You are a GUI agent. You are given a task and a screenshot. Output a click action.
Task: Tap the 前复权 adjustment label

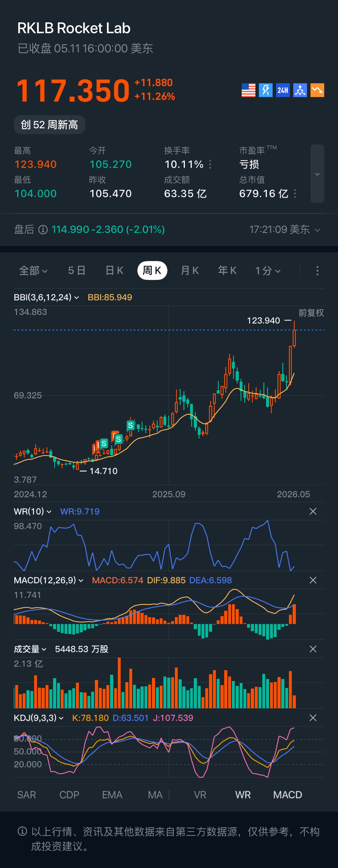[311, 313]
